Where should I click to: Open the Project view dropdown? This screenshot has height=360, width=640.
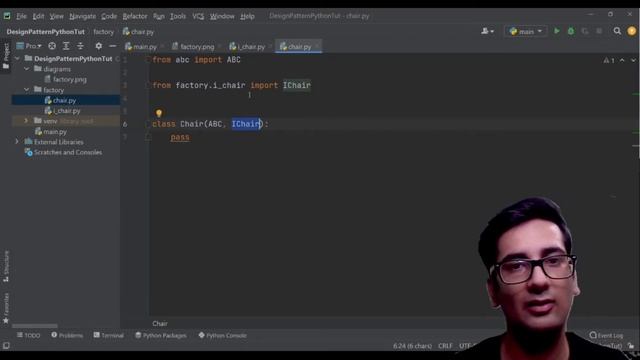click(x=29, y=46)
